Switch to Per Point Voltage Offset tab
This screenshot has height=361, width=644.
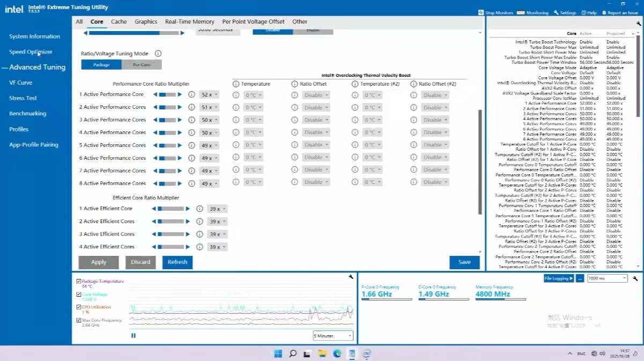pyautogui.click(x=253, y=21)
